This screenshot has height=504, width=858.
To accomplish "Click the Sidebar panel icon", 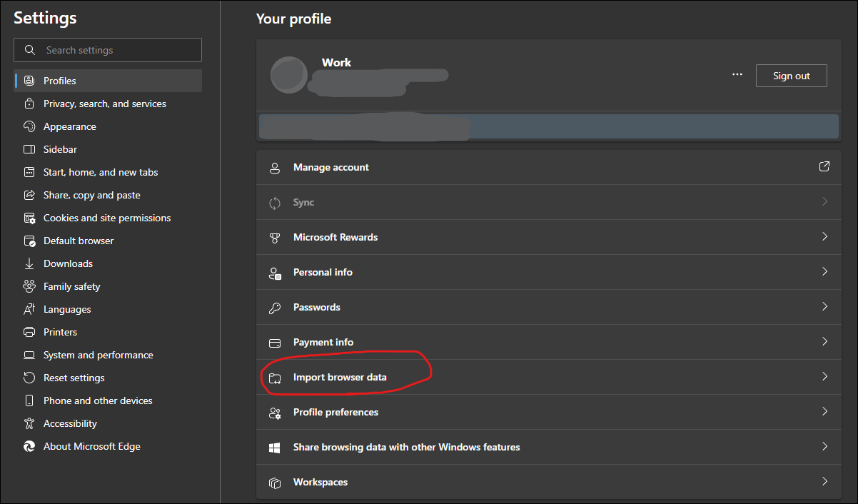I will click(x=29, y=149).
